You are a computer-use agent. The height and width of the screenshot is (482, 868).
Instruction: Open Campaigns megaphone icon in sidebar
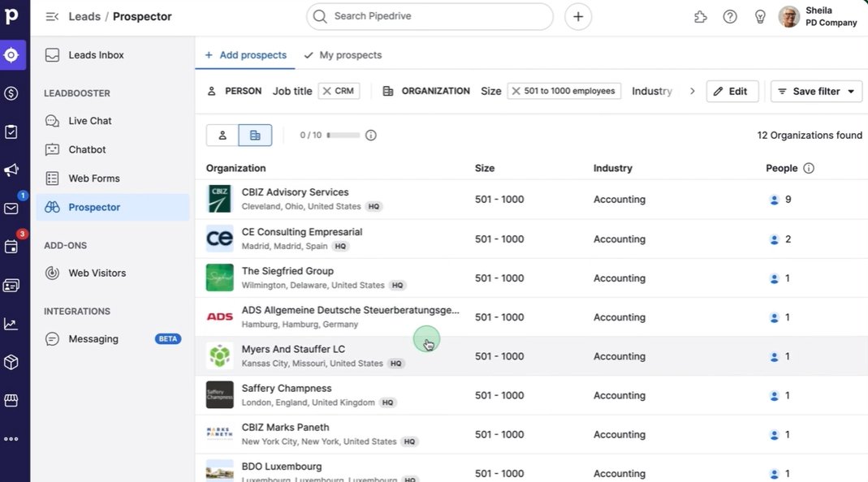(x=11, y=170)
